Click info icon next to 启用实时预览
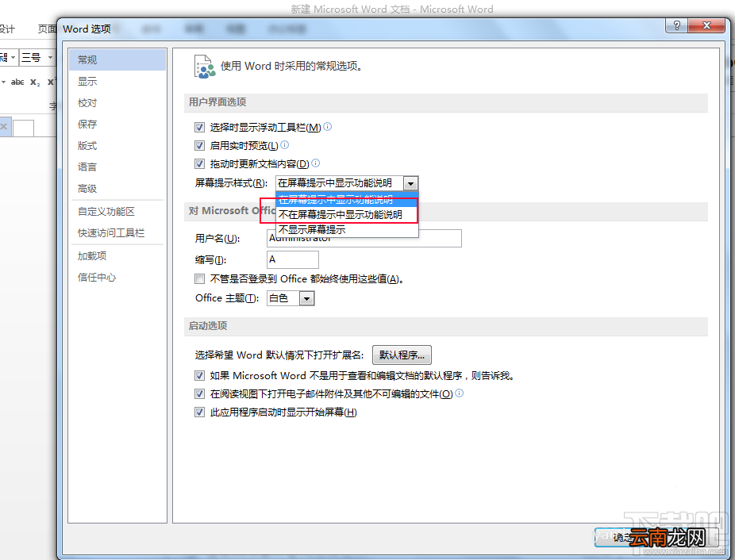Viewport: 735px width, 560px height. click(284, 145)
